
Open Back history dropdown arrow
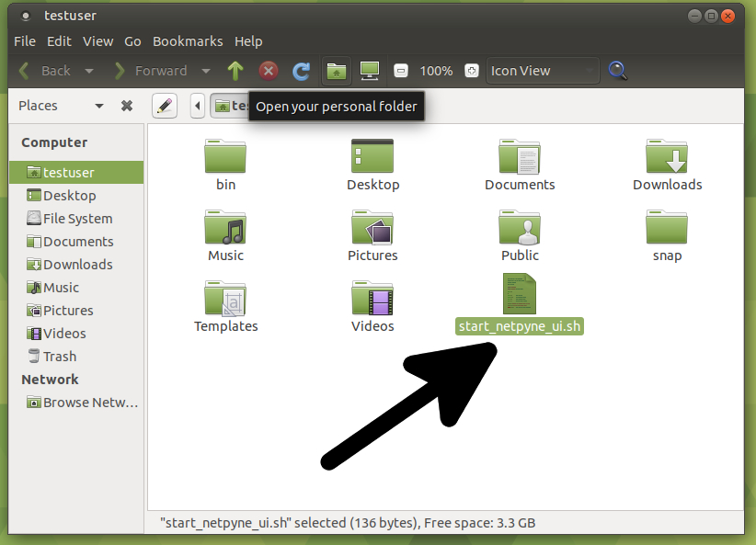89,71
